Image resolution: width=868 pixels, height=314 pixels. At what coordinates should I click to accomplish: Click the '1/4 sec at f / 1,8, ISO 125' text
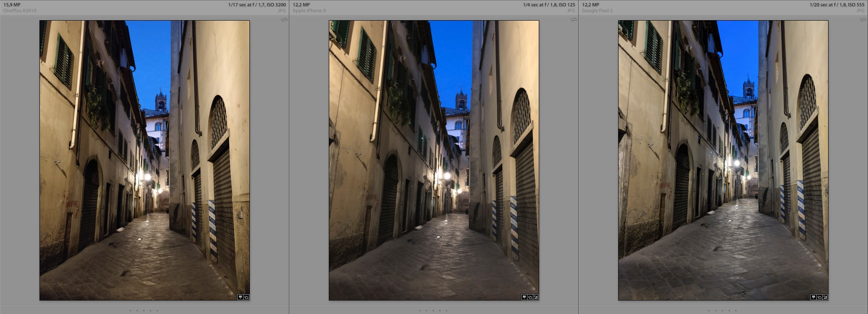pos(549,5)
